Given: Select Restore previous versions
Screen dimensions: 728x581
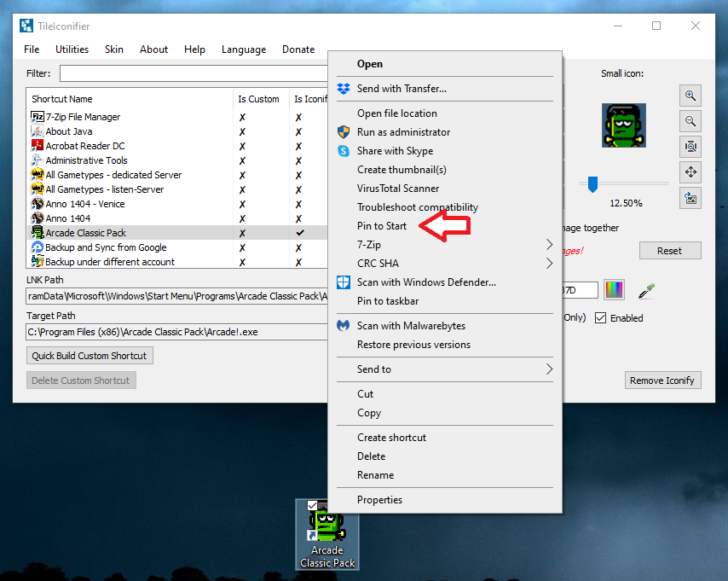Looking at the screenshot, I should point(413,345).
